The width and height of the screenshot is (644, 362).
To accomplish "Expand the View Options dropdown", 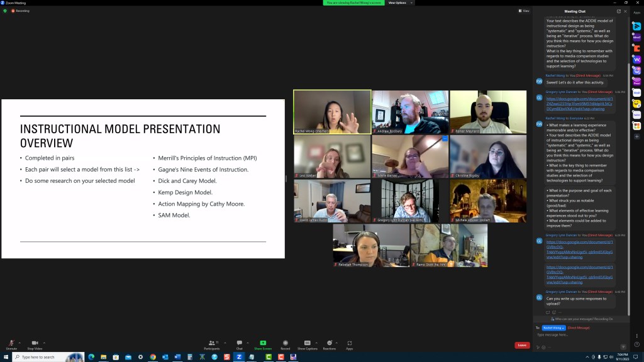I will 399,3.
